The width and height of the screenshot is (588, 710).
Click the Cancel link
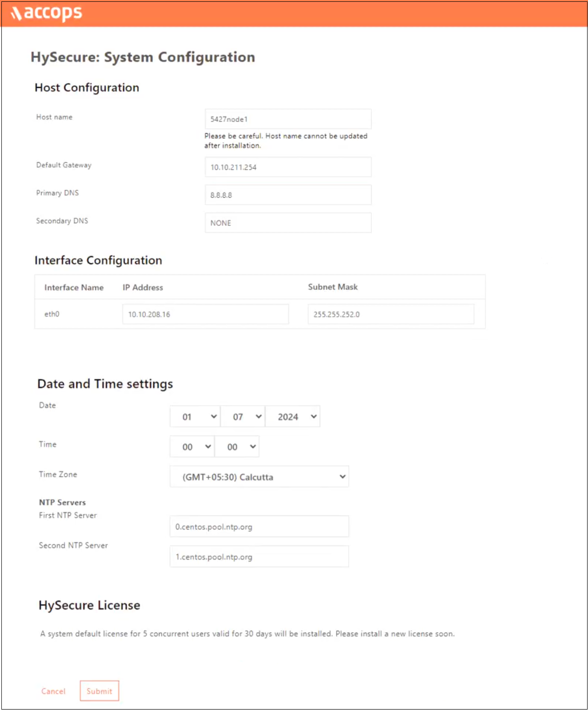(x=53, y=691)
